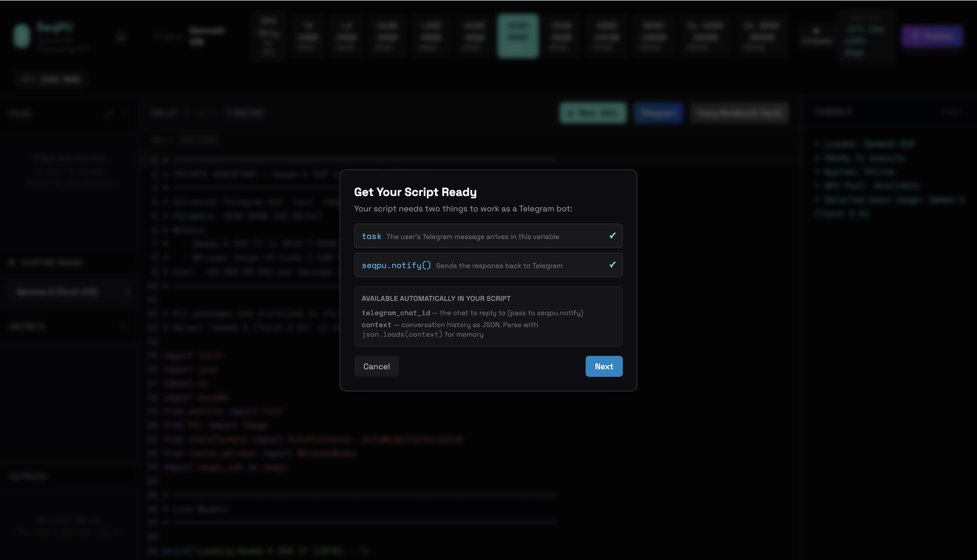This screenshot has width=977, height=560.
Task: Click 'Sends the response back to Telegram' text
Action: [499, 266]
